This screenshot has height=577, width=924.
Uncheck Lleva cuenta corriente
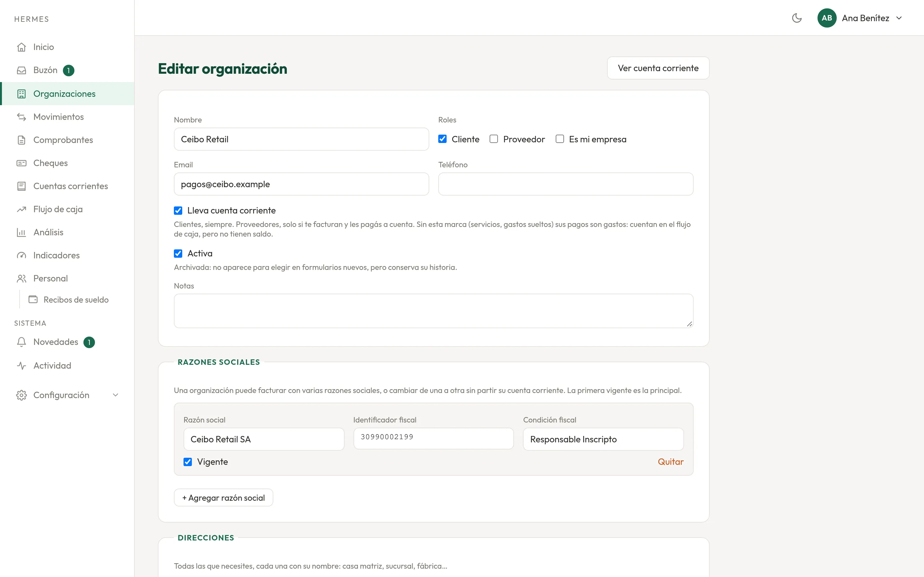tap(178, 211)
